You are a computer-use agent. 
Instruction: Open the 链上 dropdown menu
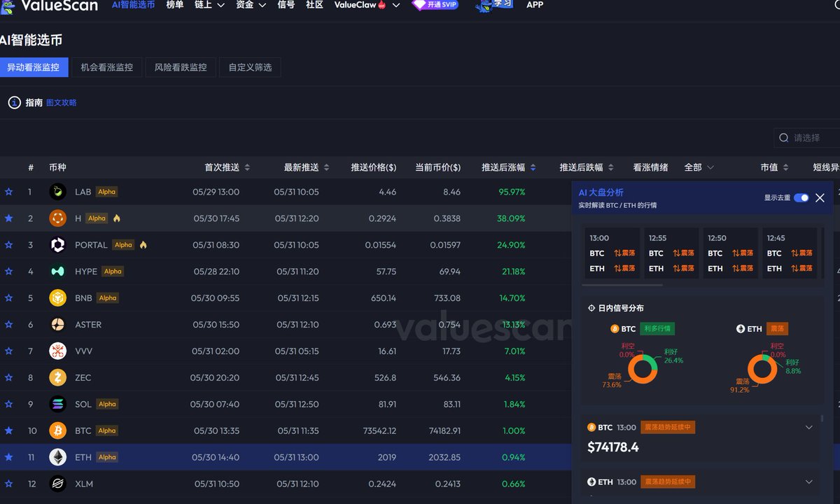pos(209,5)
